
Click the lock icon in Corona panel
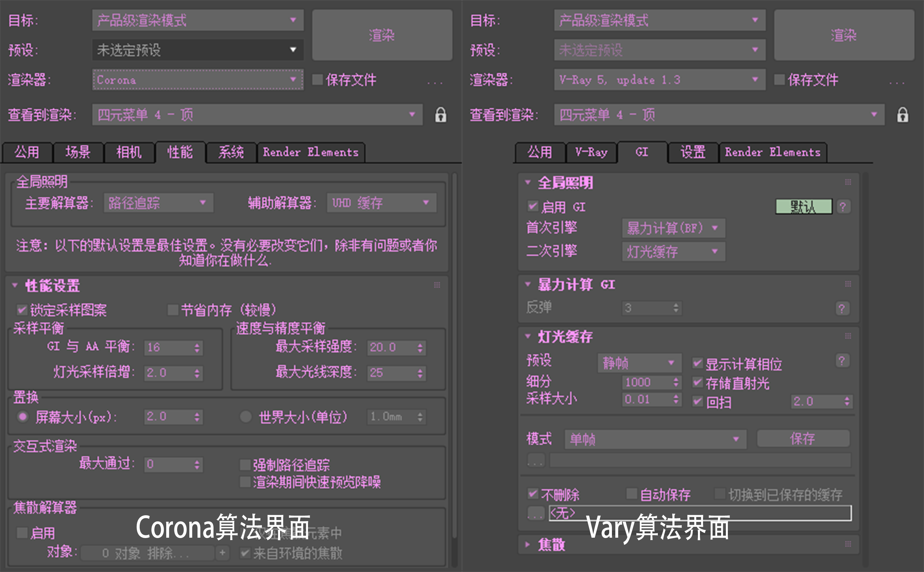tap(440, 114)
